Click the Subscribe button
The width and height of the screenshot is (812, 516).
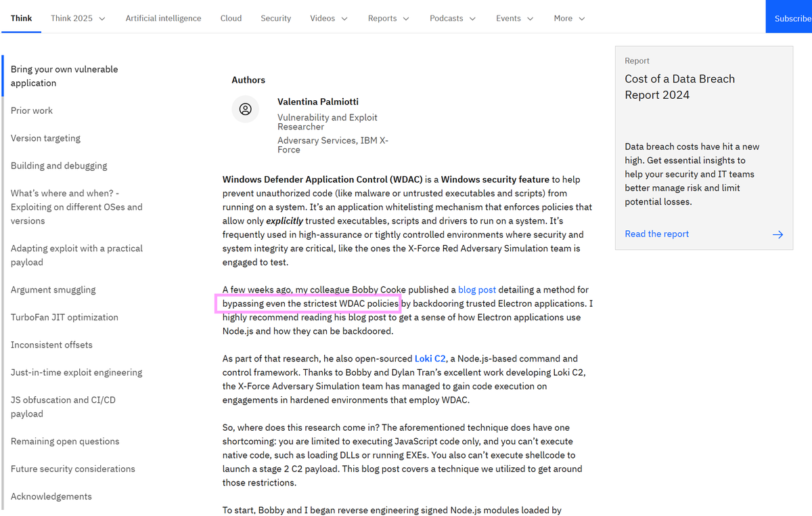click(x=789, y=16)
